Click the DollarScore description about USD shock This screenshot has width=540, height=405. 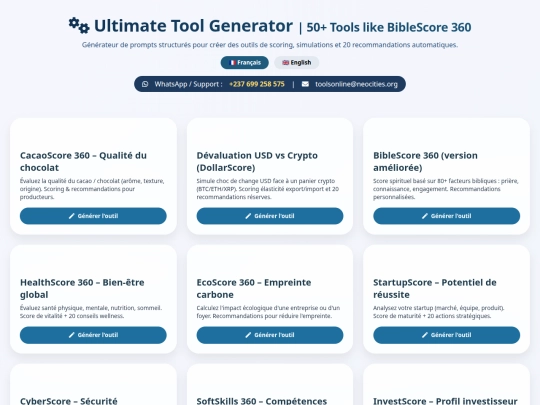click(268, 189)
